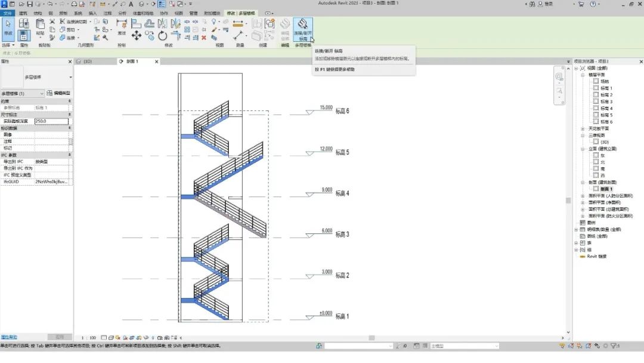The image size is (644, 363).
Task: Click the 编辑类型 edit type button
Action: (x=59, y=93)
